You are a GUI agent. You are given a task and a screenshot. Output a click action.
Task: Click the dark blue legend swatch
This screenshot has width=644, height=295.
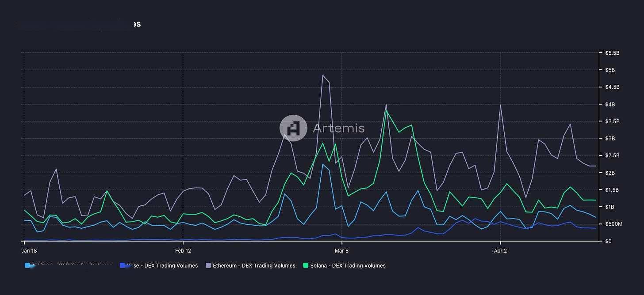click(x=123, y=266)
